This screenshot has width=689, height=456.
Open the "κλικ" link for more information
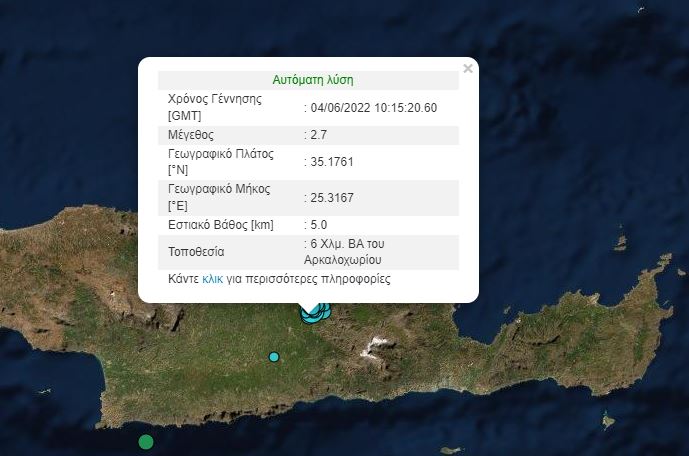point(212,279)
